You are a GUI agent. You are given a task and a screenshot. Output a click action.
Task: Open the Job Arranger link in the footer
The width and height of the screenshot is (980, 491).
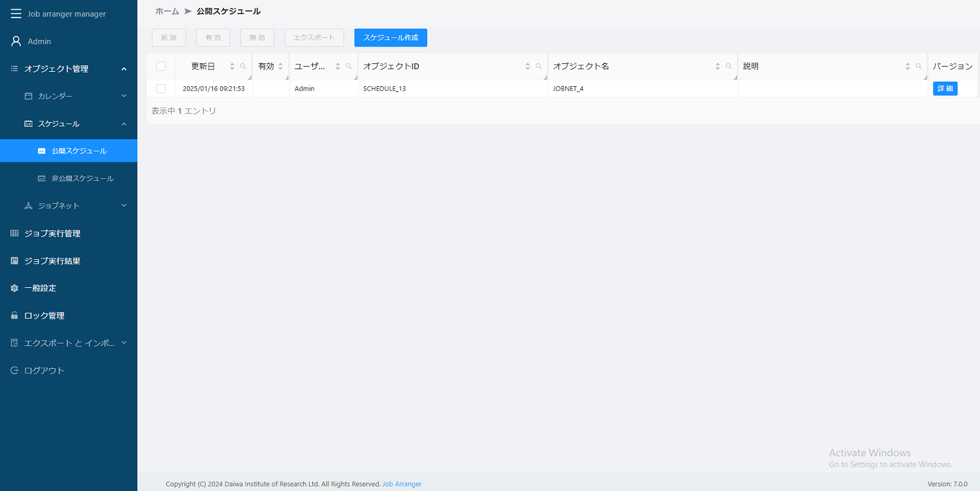click(x=402, y=484)
